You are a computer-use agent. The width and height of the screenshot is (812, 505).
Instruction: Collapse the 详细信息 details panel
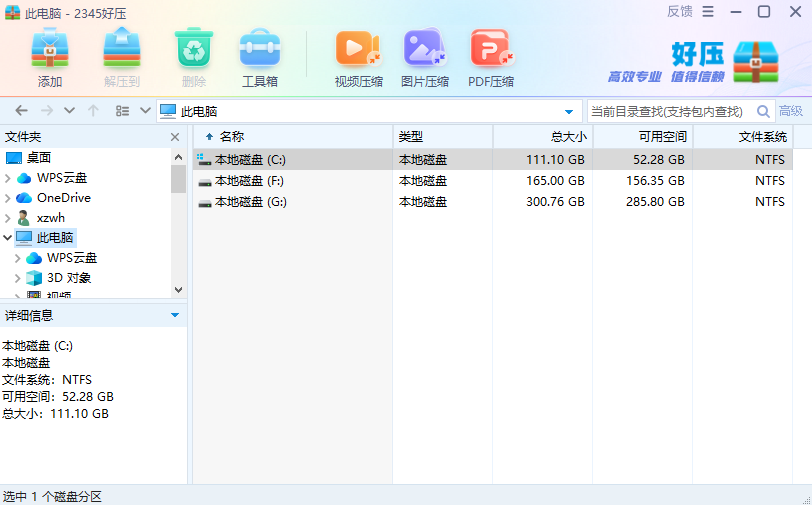[x=175, y=315]
